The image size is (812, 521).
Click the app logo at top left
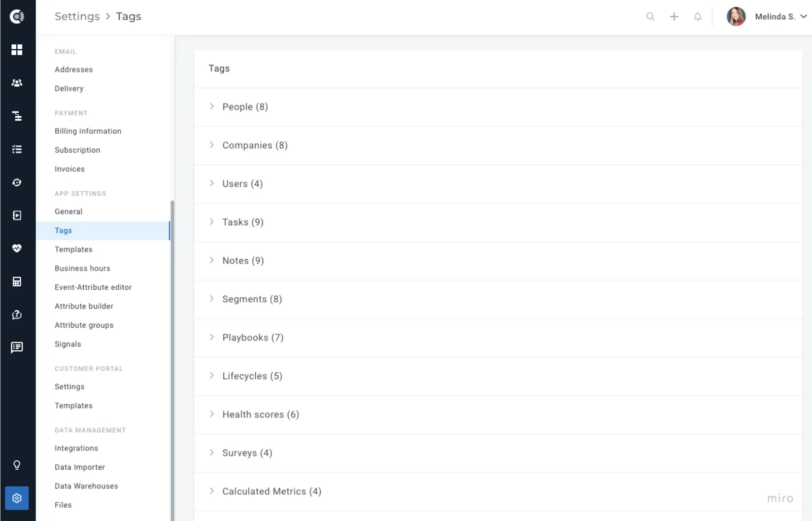17,17
